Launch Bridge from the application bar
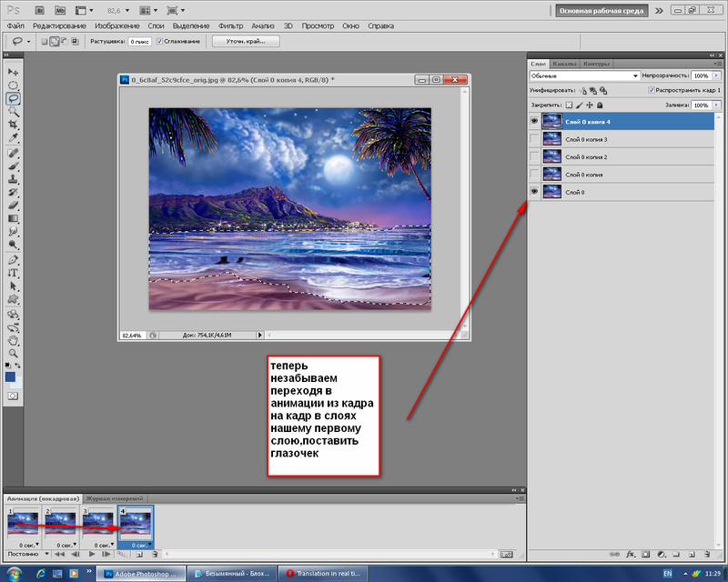The width and height of the screenshot is (728, 582). [x=39, y=10]
